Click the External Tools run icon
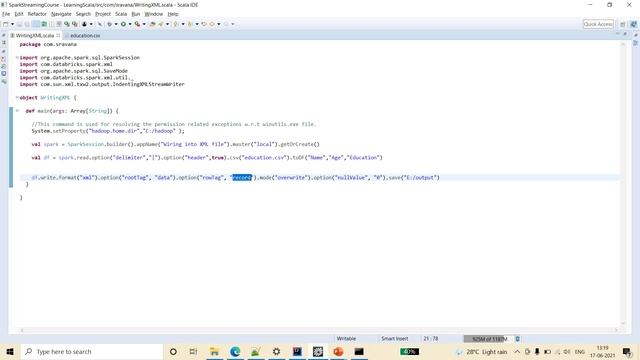 point(137,24)
